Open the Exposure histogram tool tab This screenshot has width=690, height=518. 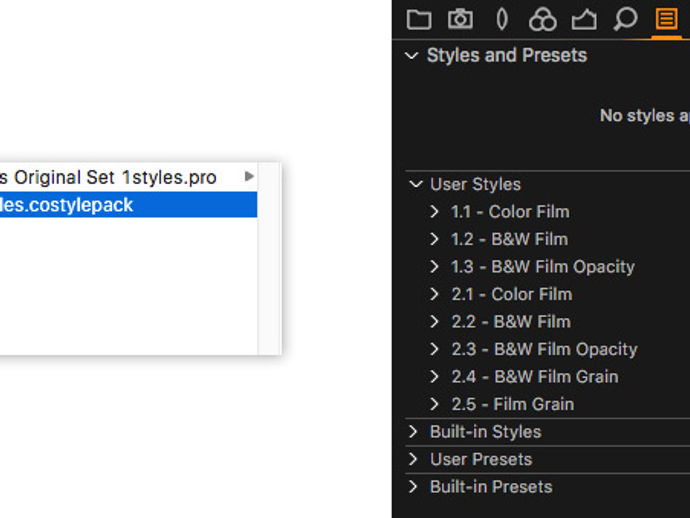click(584, 20)
